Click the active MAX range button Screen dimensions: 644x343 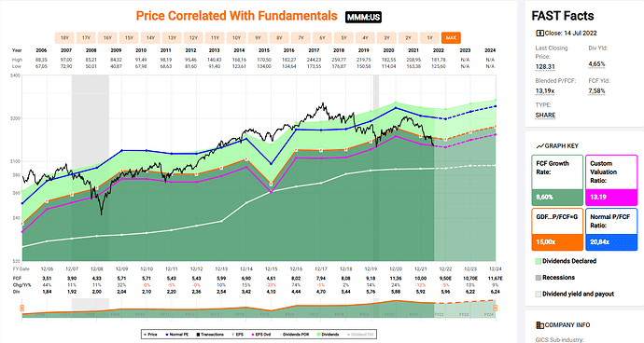(451, 37)
